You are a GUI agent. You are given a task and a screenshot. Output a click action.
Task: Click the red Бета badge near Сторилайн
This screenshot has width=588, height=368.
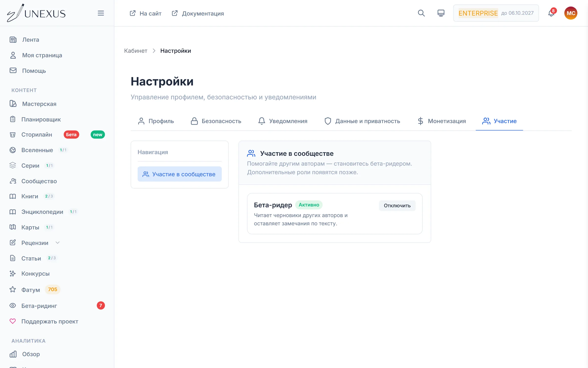coord(71,135)
